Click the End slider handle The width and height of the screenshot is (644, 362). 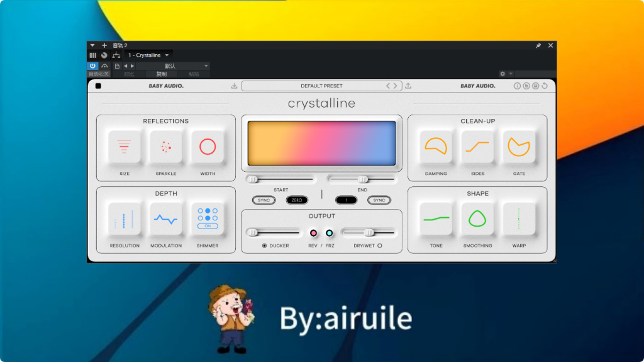[x=363, y=179]
